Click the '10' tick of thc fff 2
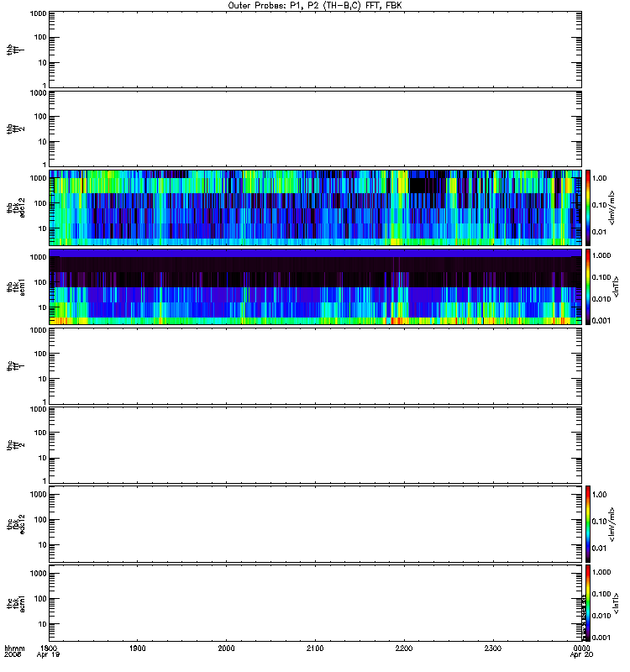Screen dimensions: 630x672 coord(43,458)
